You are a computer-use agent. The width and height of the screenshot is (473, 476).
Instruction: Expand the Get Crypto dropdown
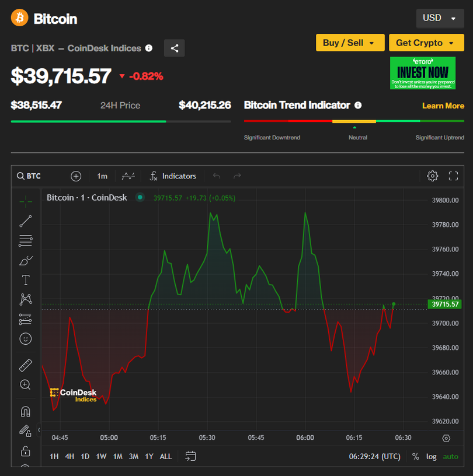point(426,43)
